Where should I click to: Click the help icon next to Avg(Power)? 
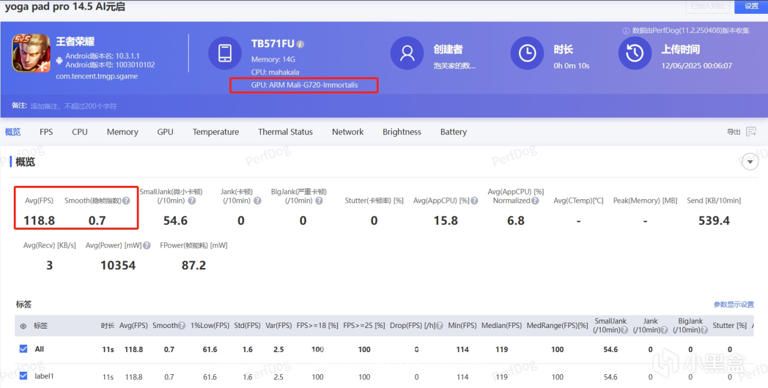tap(146, 245)
